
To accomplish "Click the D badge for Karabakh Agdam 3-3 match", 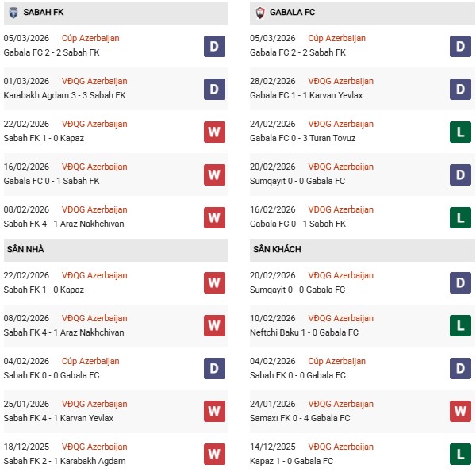I will pyautogui.click(x=214, y=89).
